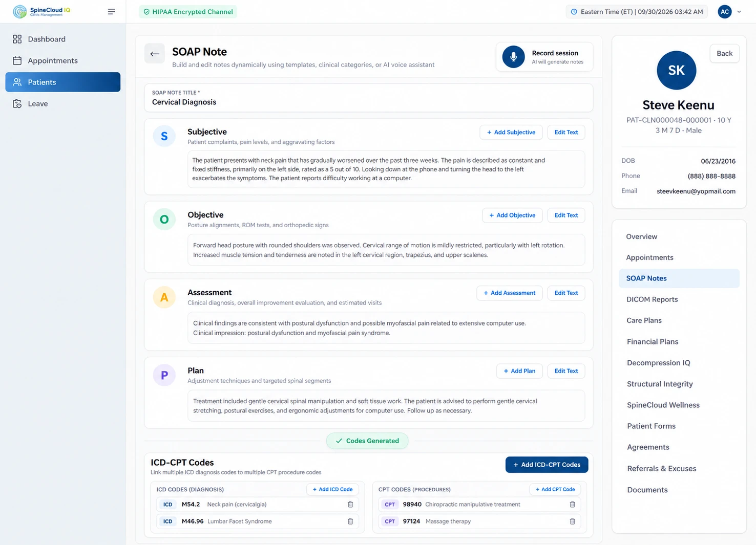Image resolution: width=756 pixels, height=545 pixels.
Task: Click the Plan P section icon
Action: (x=164, y=375)
